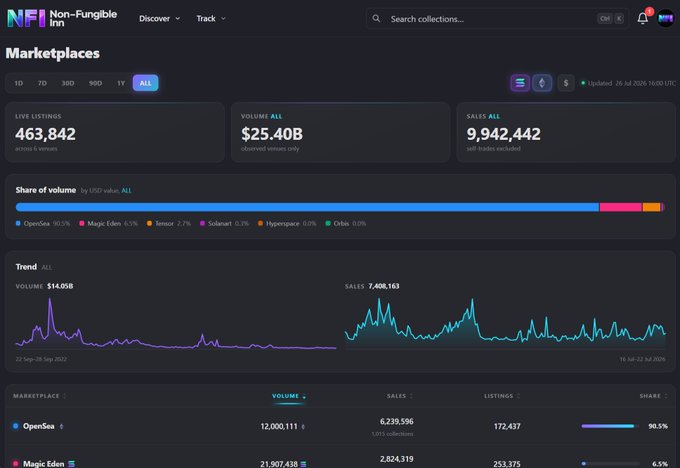Toggle the Solana chain filter
The height and width of the screenshot is (468, 680).
520,83
